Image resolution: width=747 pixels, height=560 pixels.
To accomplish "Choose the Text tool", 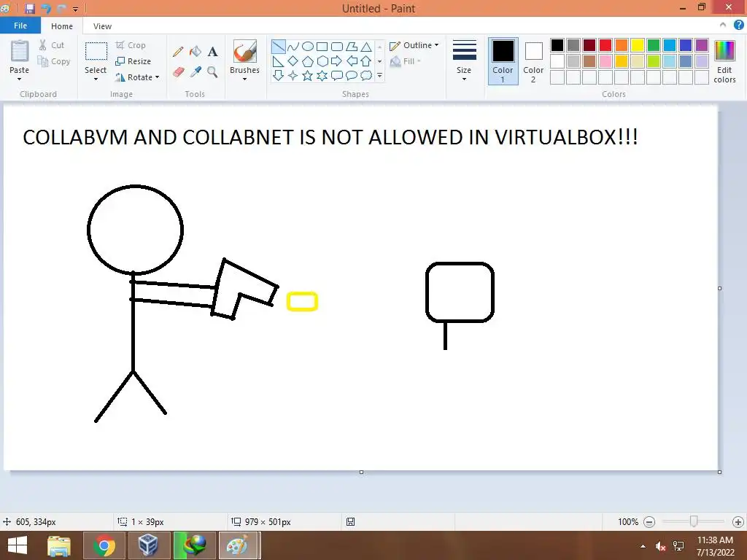I will click(x=212, y=52).
